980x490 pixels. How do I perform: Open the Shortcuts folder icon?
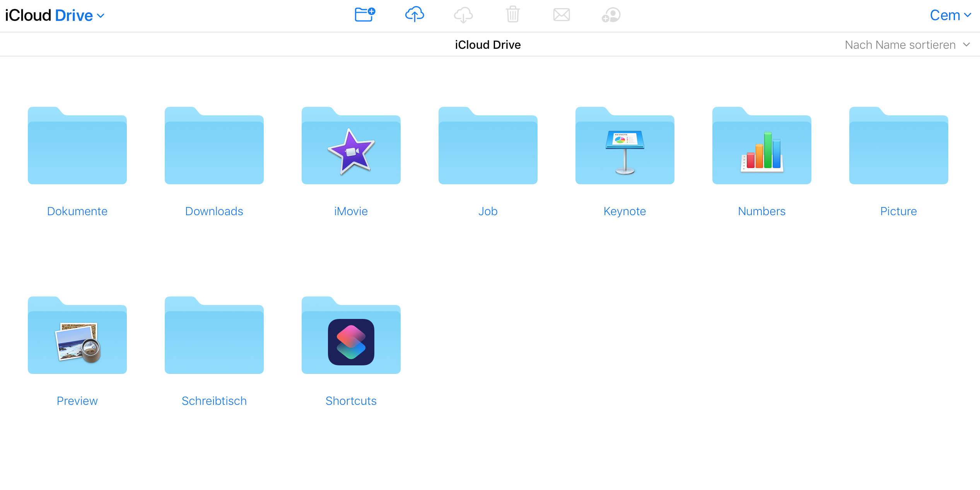pyautogui.click(x=351, y=336)
